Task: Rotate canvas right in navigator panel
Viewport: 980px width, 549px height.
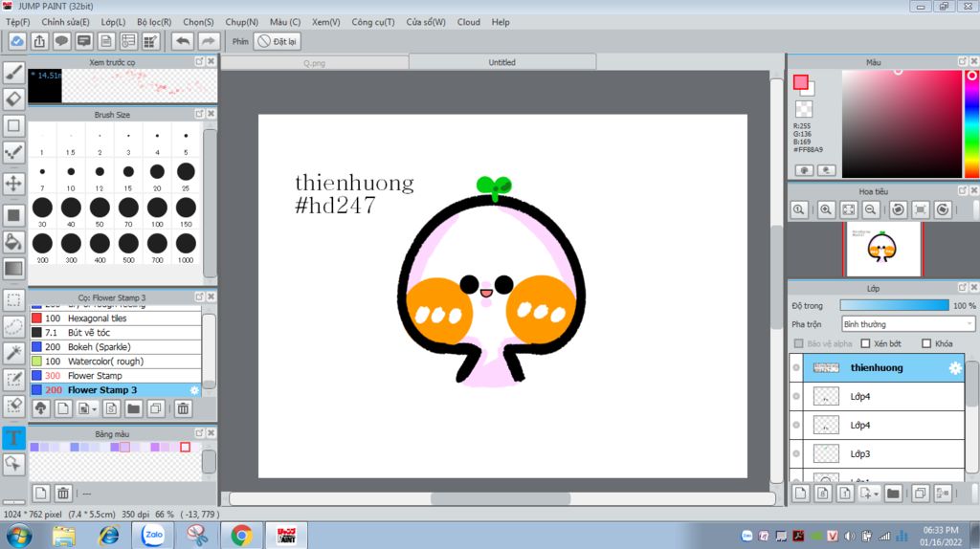Action: coord(943,209)
